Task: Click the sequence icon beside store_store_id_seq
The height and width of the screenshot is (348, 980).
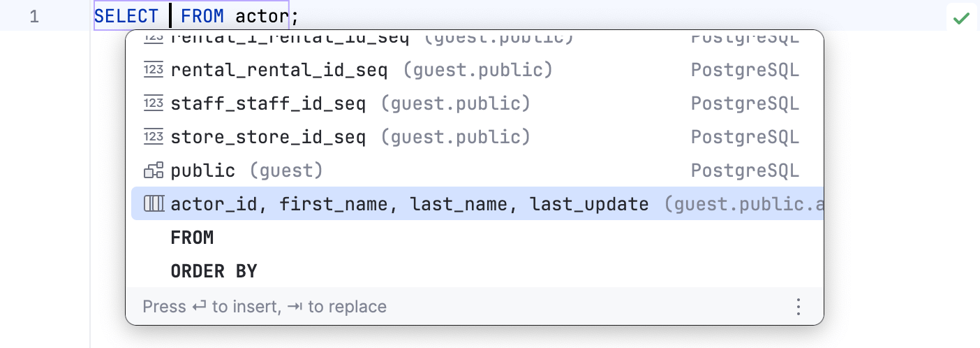Action: [154, 137]
